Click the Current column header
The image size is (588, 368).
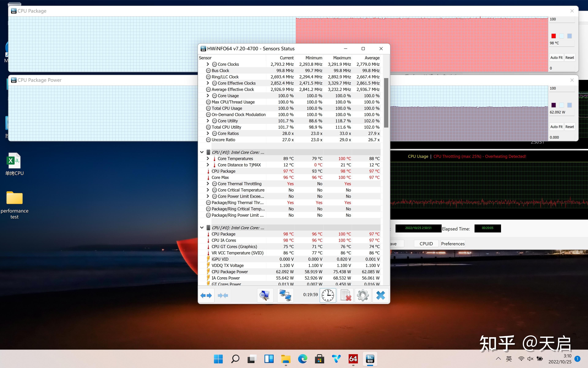(280, 58)
